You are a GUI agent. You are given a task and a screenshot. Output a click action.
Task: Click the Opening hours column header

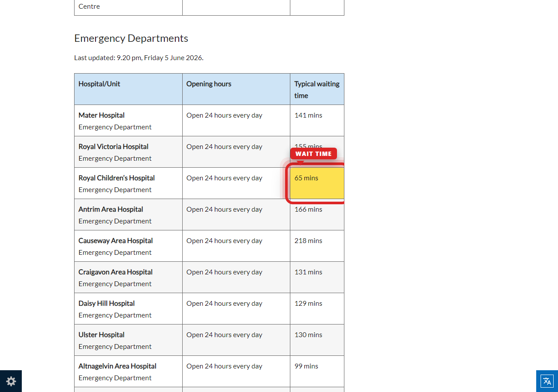coord(236,89)
